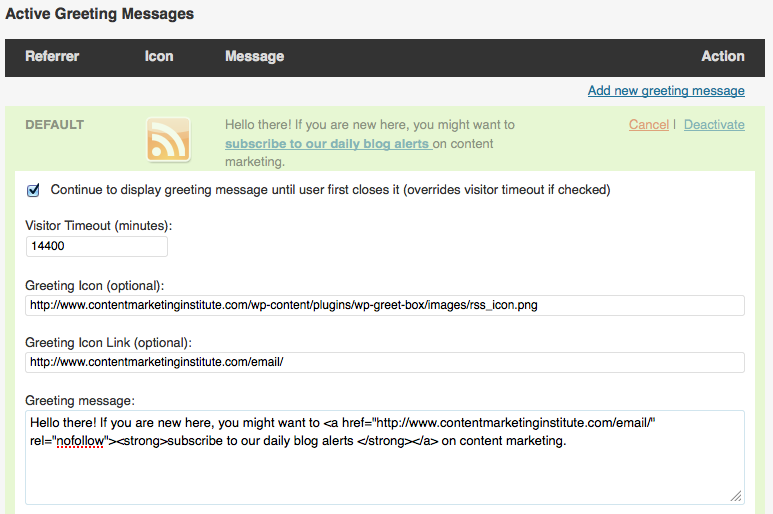Follow the subscribe to our daily blog alerts link
This screenshot has width=773, height=514.
(328, 144)
